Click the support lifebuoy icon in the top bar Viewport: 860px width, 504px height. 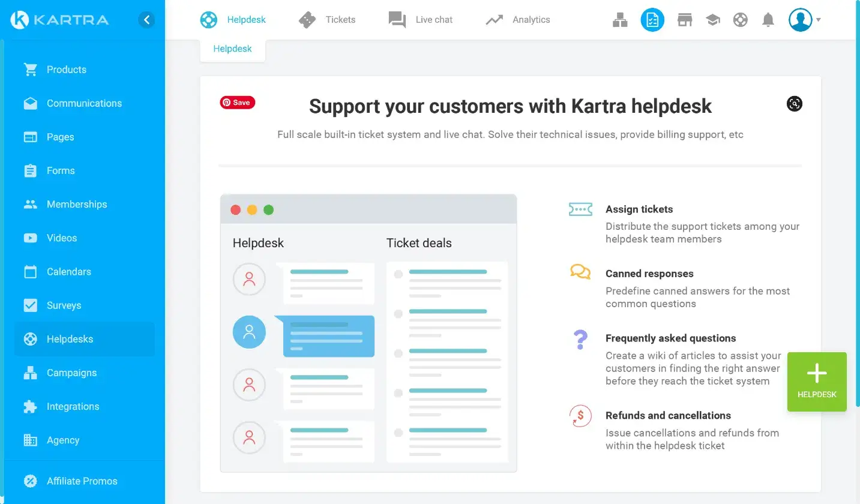741,20
